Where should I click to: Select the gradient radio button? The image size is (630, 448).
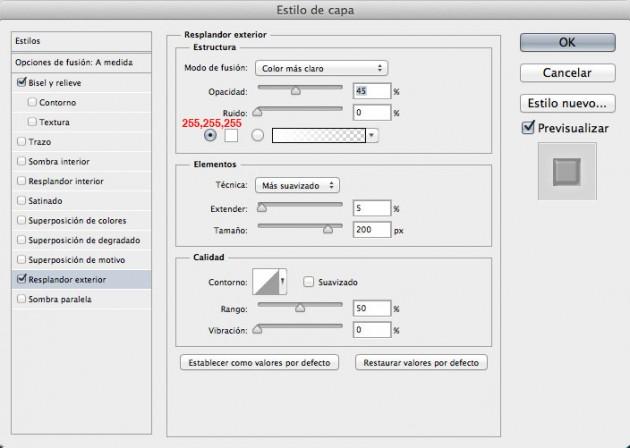click(258, 135)
